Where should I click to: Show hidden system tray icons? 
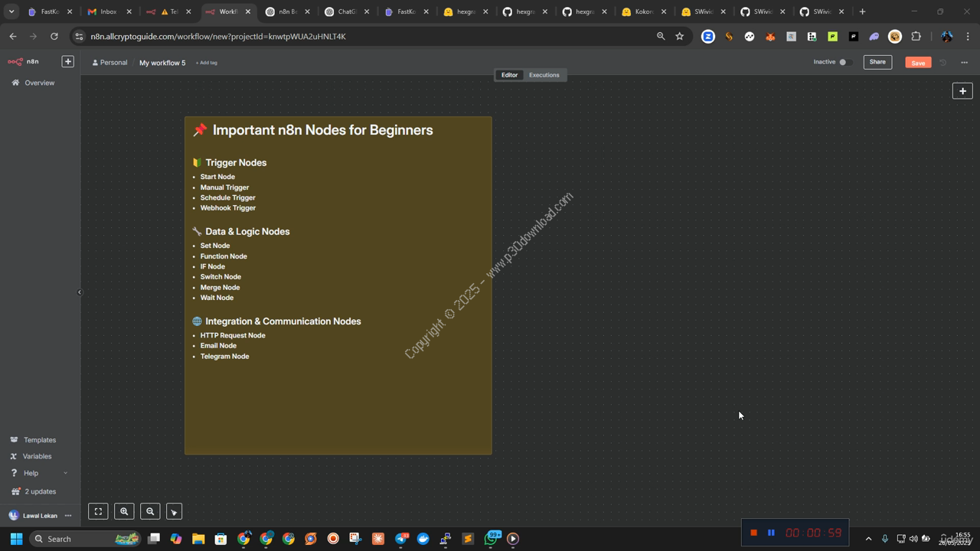tap(868, 539)
